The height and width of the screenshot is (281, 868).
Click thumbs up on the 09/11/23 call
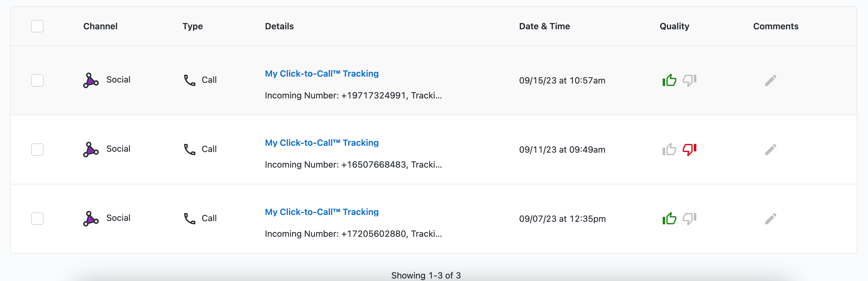669,149
